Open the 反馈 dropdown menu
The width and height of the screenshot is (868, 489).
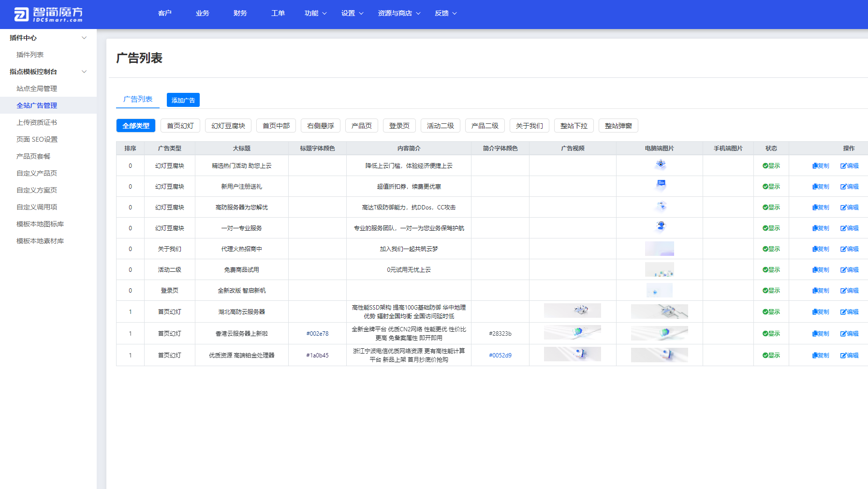click(x=446, y=14)
